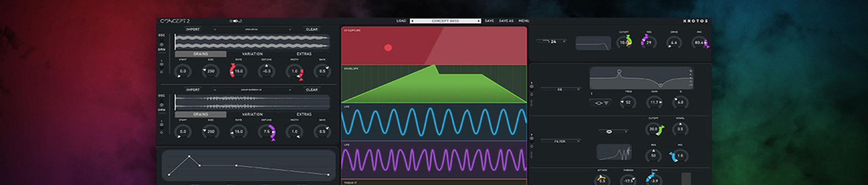Image resolution: width=868 pixels, height=185 pixels.
Task: Switch to first oscillator's VARIATION tab
Action: [252, 54]
